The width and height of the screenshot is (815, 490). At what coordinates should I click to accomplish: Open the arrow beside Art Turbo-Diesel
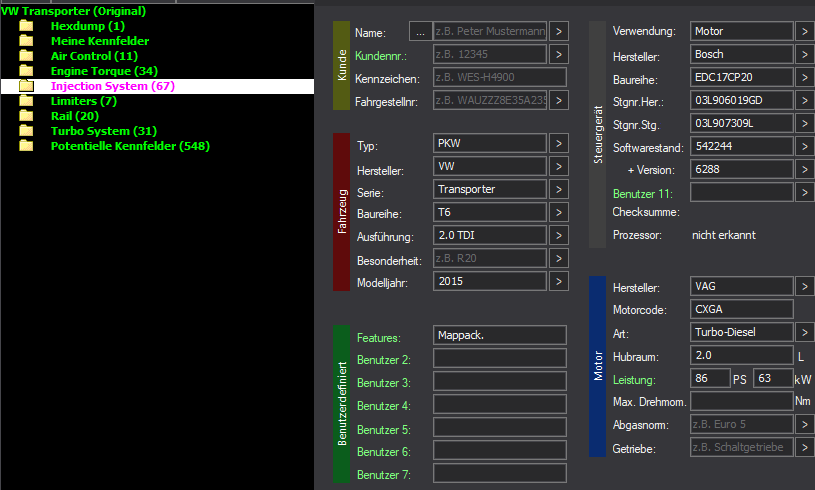[805, 332]
